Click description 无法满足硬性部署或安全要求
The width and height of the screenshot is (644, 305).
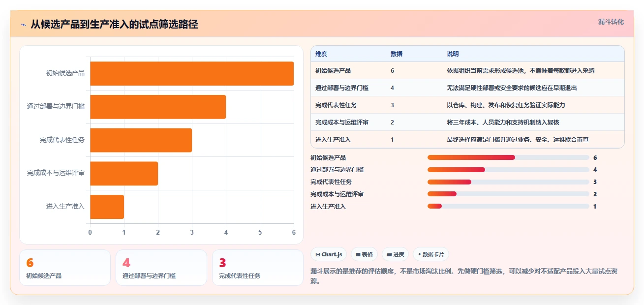point(512,88)
